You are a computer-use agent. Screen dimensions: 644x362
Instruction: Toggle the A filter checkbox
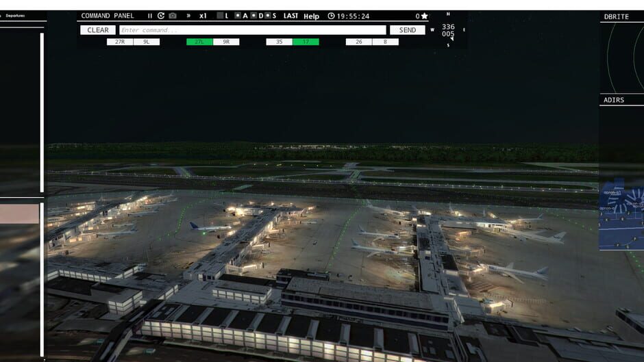coord(238,16)
